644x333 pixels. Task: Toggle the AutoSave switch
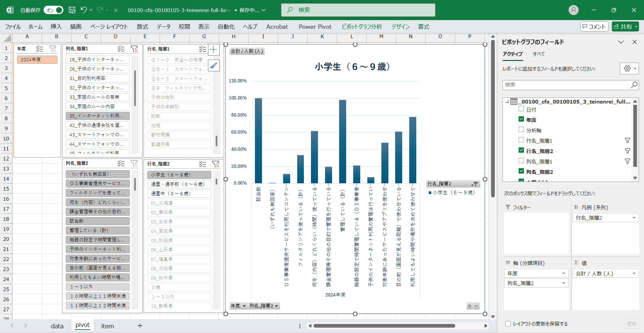pos(54,10)
